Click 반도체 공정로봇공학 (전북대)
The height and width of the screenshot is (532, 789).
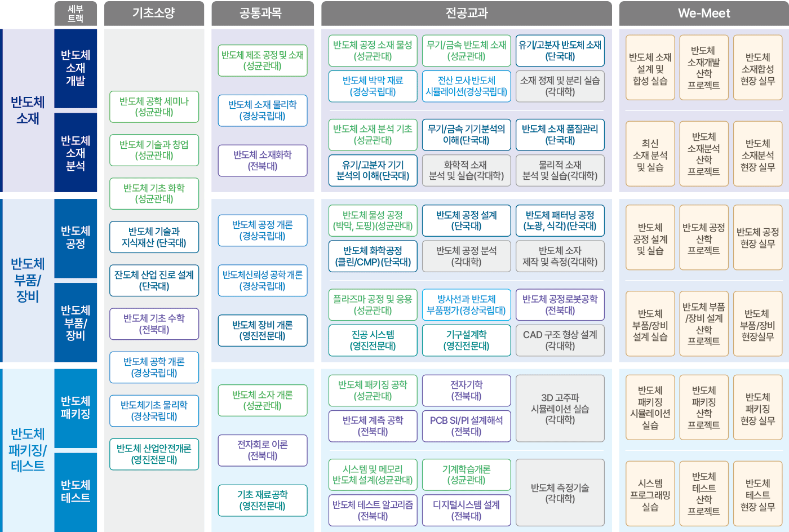point(560,305)
